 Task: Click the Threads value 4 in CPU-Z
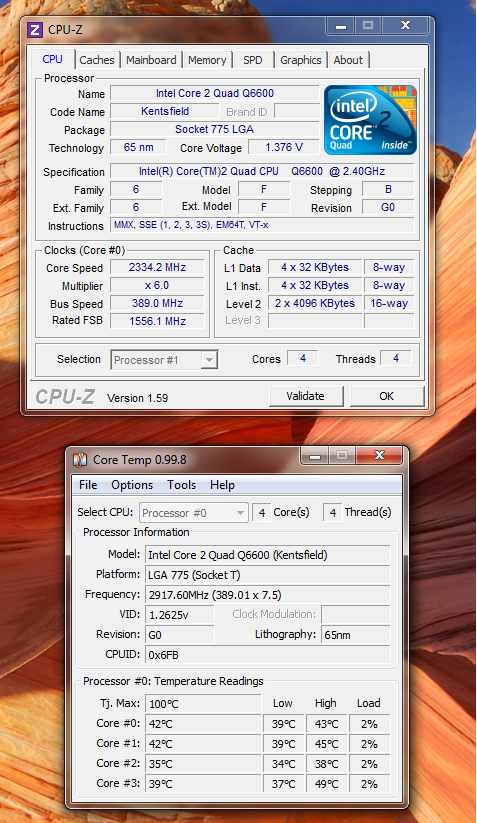(x=396, y=358)
